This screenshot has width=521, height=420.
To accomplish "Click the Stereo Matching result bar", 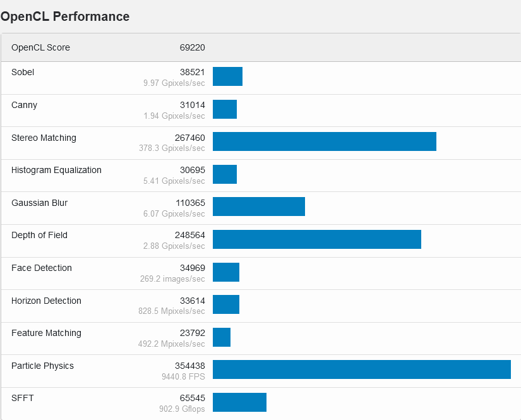I will [x=324, y=141].
